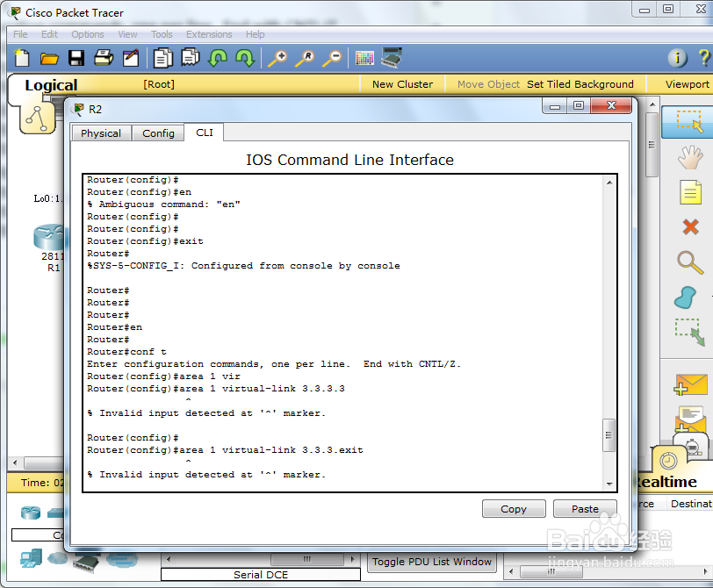This screenshot has width=713, height=588.
Task: Zoom in with magnifier plus icon
Action: 277,58
